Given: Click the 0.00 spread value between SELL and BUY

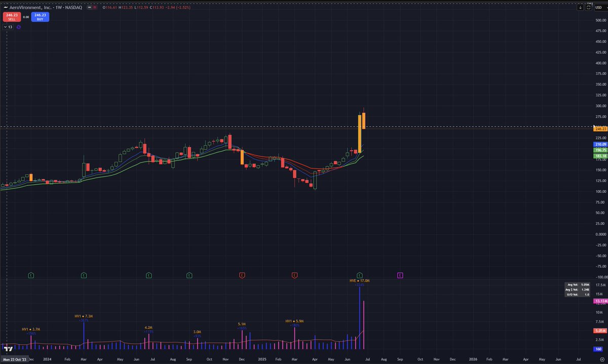Looking at the screenshot, I should 26,17.
